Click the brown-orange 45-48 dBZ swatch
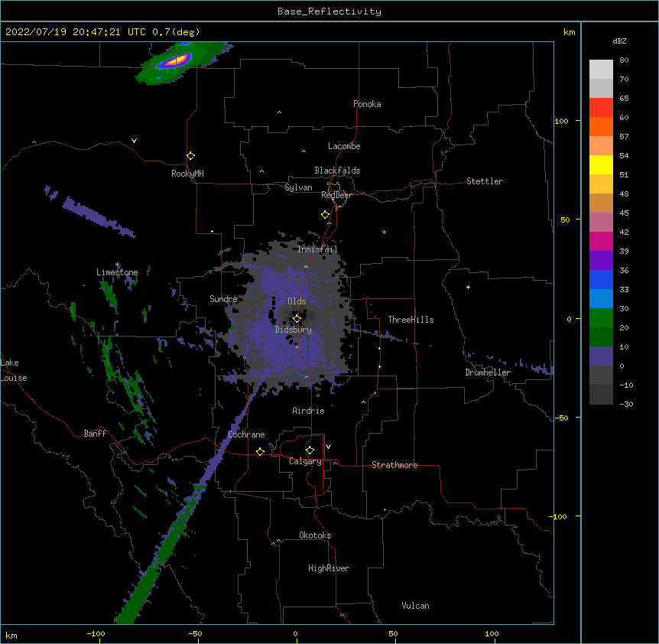This screenshot has width=659, height=644. 601,203
